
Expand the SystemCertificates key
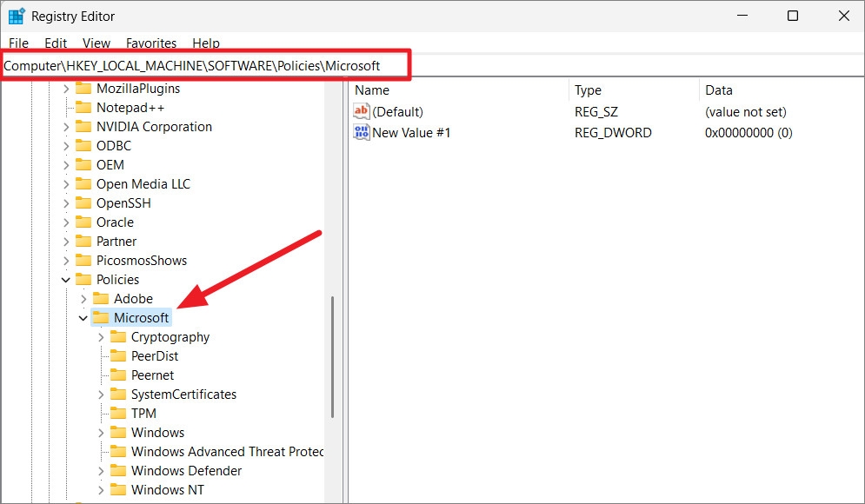103,394
